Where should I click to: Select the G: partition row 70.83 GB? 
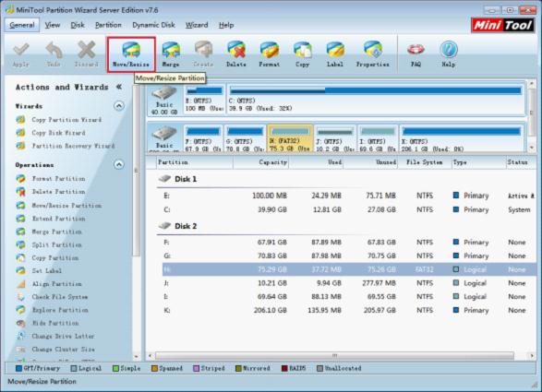pos(349,255)
